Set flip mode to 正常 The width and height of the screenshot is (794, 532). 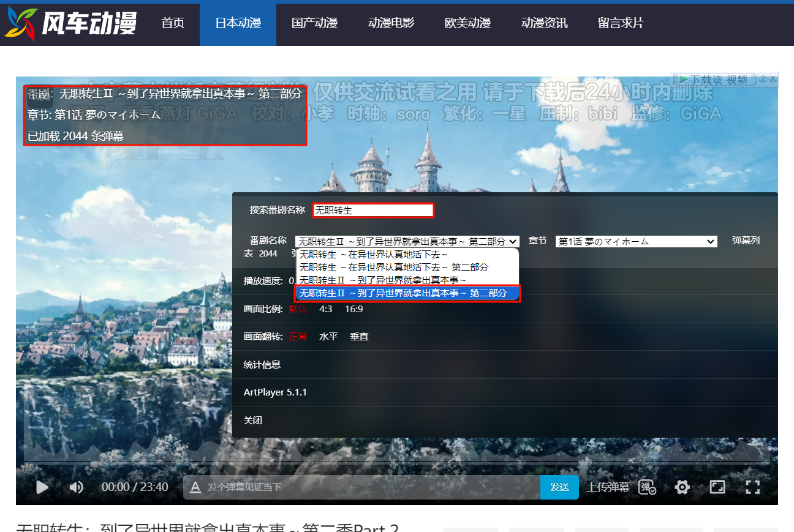(298, 337)
